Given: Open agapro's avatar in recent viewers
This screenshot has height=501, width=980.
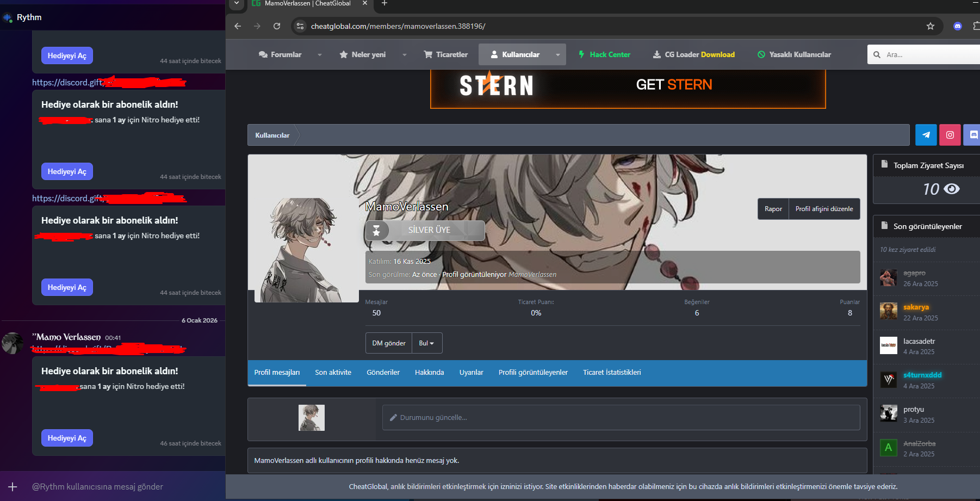Looking at the screenshot, I should pyautogui.click(x=889, y=278).
